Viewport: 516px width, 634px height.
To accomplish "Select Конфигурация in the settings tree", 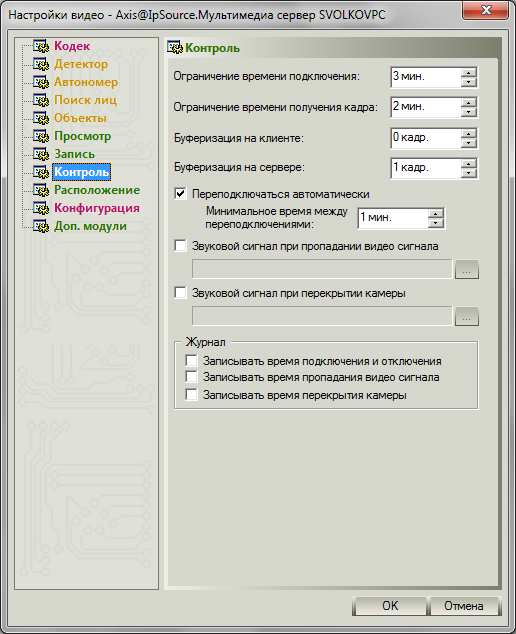I will coord(97,208).
